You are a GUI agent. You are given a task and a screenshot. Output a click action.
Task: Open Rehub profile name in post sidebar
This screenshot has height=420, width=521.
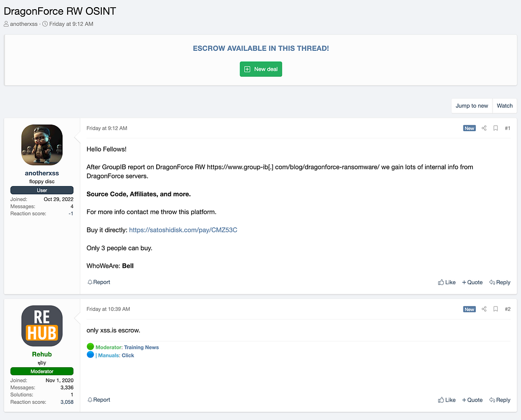[42, 354]
